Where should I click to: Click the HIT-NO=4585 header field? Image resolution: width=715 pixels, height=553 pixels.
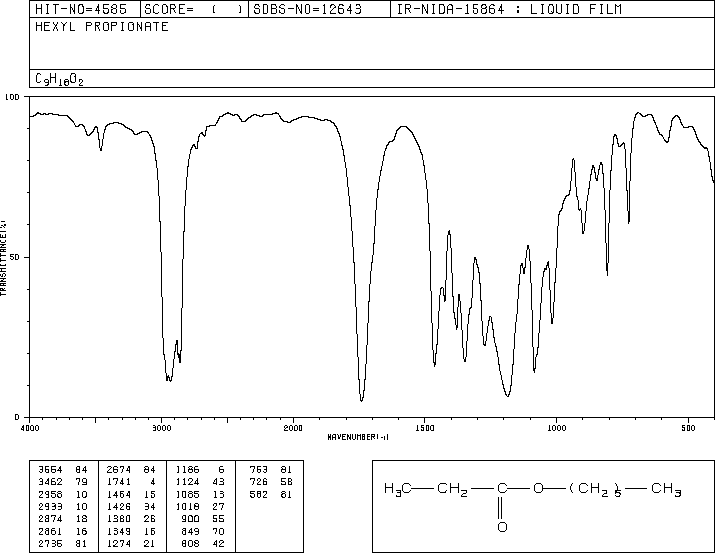click(x=84, y=9)
